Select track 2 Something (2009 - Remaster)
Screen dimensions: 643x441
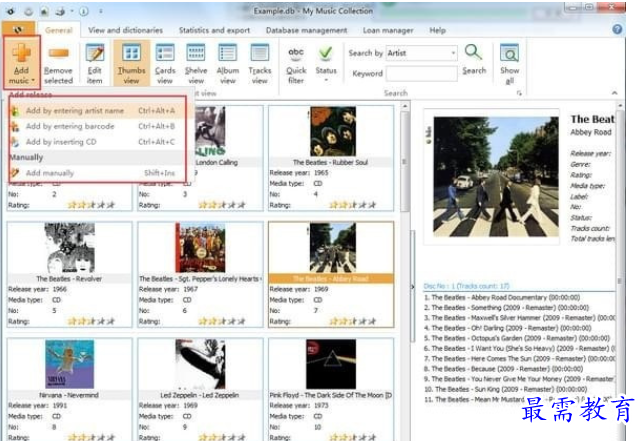[506, 308]
